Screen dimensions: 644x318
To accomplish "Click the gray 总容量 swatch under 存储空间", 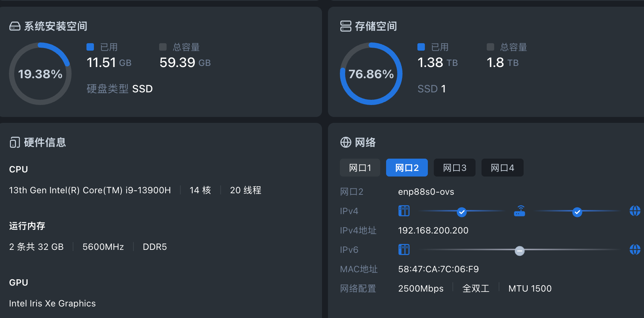I will (x=490, y=47).
